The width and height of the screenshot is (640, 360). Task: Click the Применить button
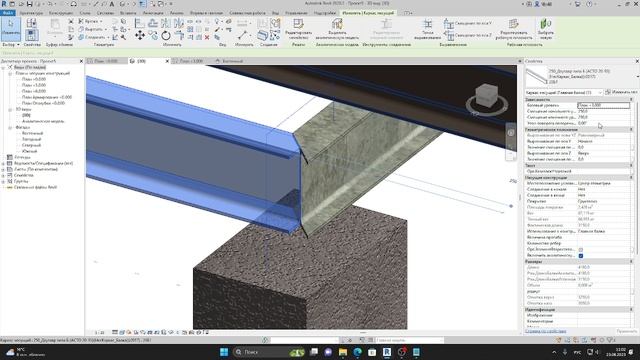(627, 331)
